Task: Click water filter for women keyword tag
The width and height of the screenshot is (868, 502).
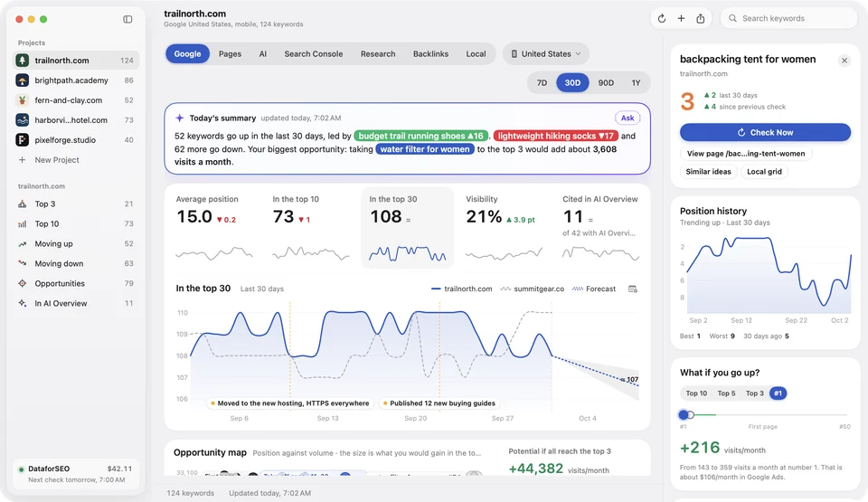Action: pyautogui.click(x=425, y=149)
